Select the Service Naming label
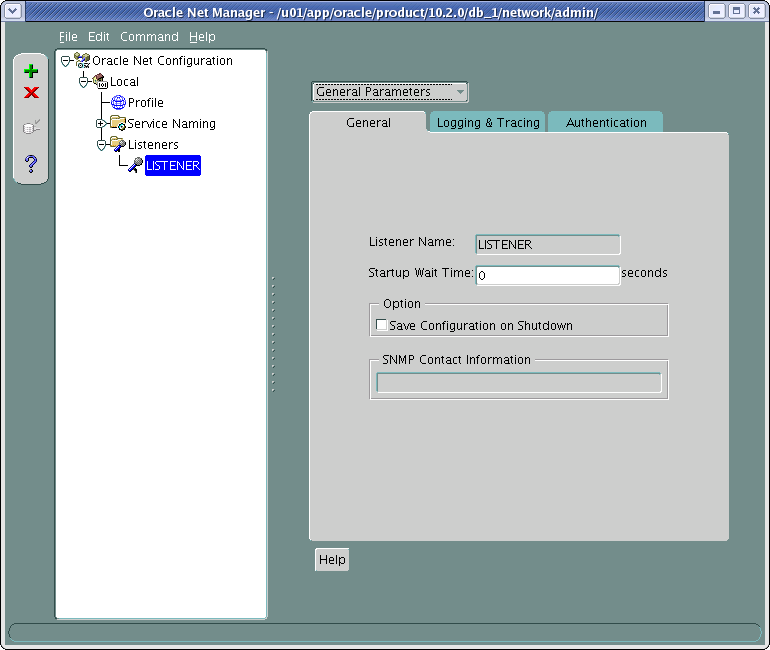This screenshot has height=650, width=770. (x=171, y=124)
